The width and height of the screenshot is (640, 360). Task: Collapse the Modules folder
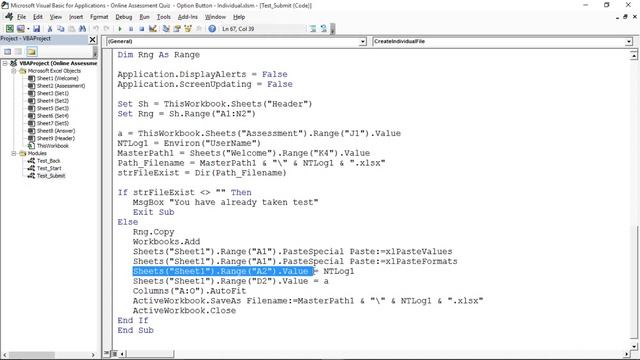coord(13,153)
